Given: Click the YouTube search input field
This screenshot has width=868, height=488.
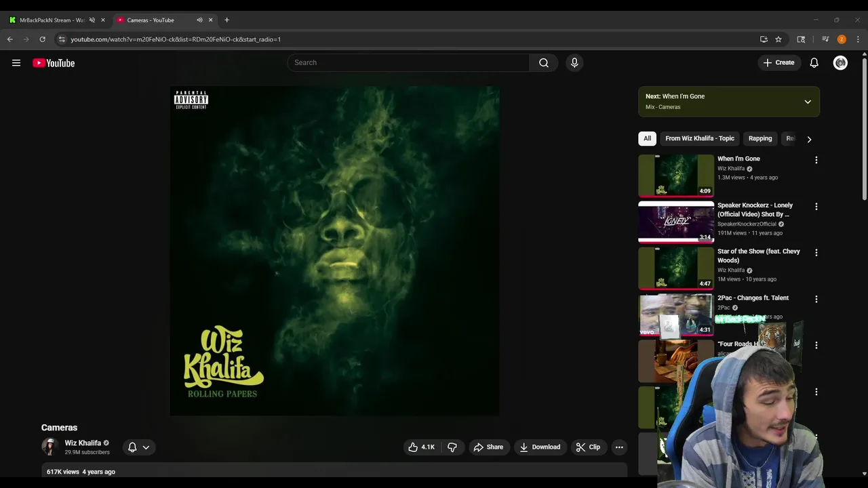Looking at the screenshot, I should click(408, 62).
